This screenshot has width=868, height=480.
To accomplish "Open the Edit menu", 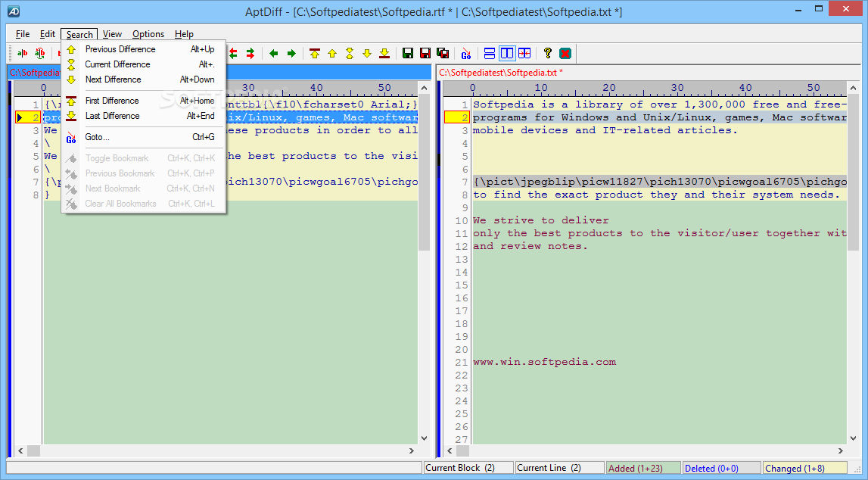I will point(48,34).
